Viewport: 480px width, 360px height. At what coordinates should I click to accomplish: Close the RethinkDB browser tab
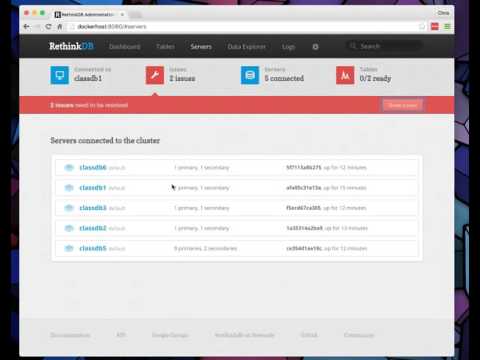click(x=122, y=14)
